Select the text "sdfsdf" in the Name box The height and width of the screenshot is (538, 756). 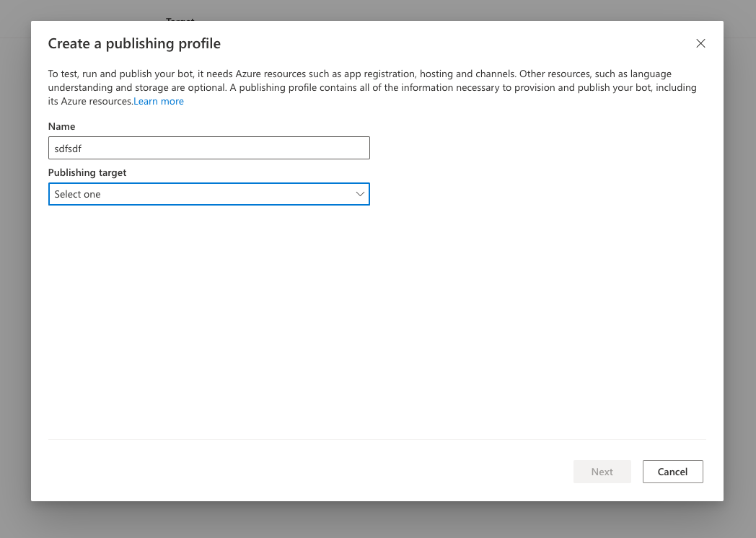(67, 148)
